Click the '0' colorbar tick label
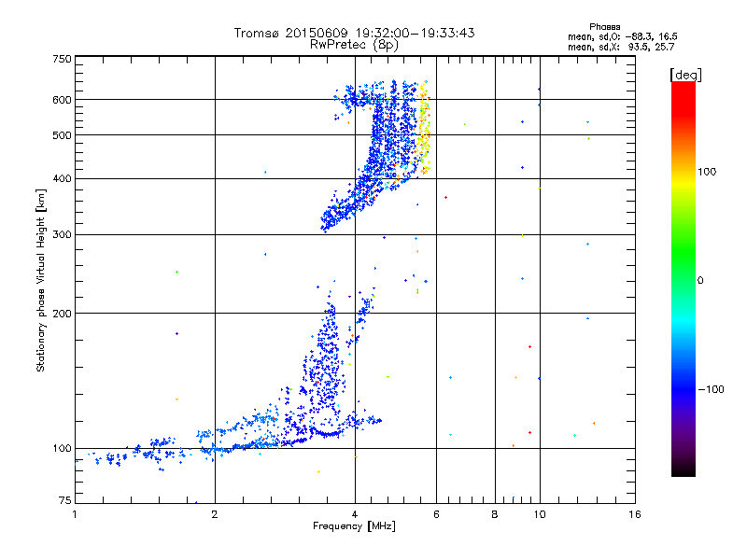 coord(700,281)
